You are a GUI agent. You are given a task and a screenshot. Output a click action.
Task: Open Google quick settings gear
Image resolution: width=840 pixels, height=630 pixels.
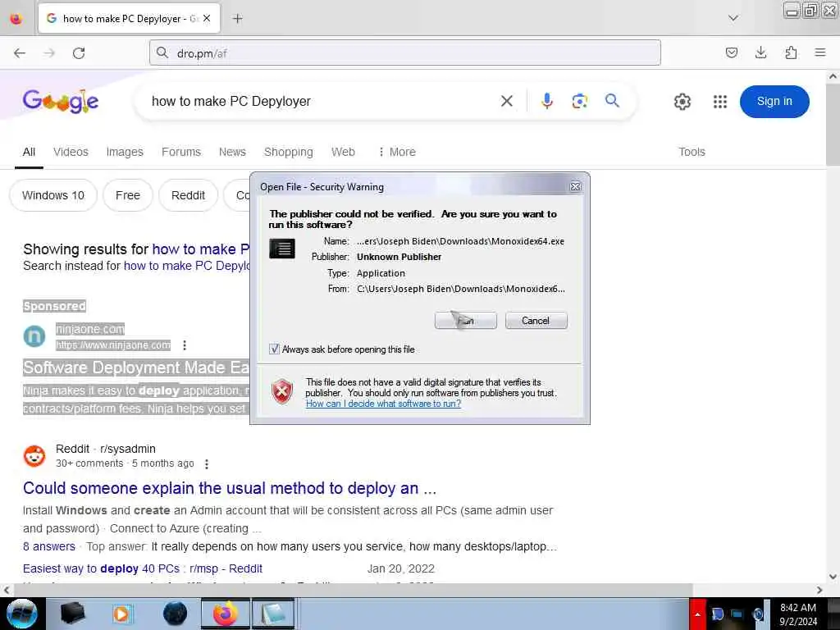(x=682, y=101)
